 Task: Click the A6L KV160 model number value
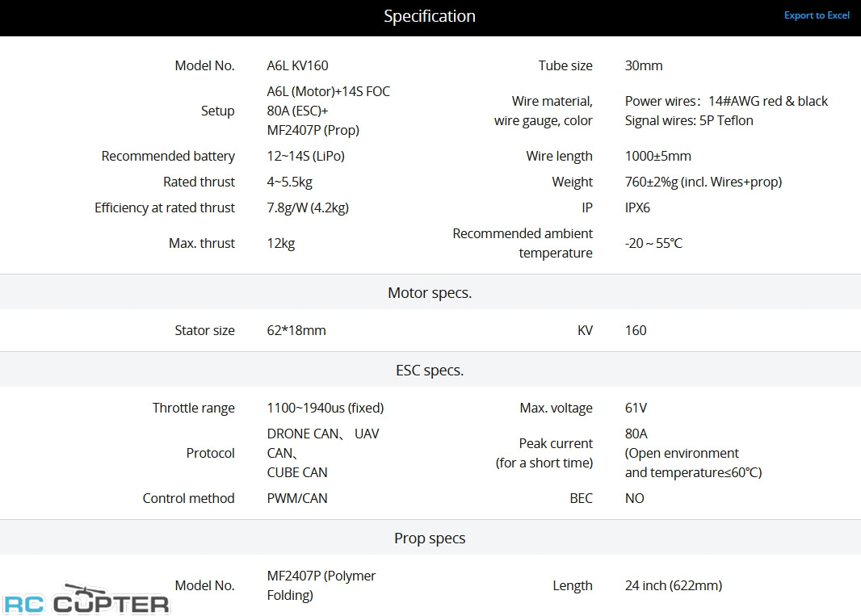tap(297, 65)
